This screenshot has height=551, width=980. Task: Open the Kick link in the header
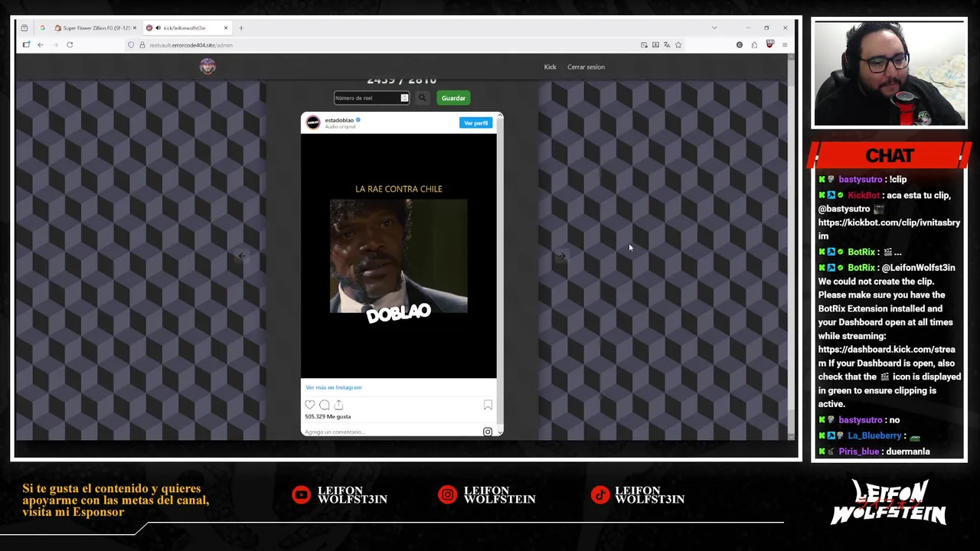(x=550, y=67)
